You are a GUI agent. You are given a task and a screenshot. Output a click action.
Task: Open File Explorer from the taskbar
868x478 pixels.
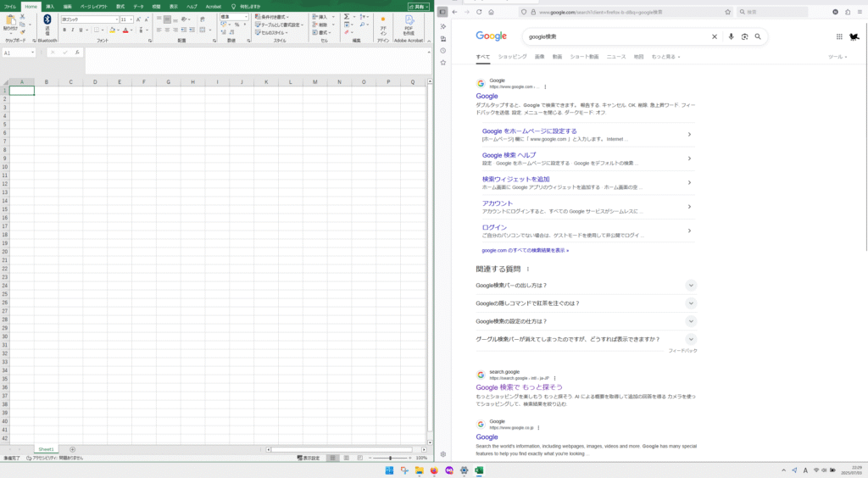point(419,470)
